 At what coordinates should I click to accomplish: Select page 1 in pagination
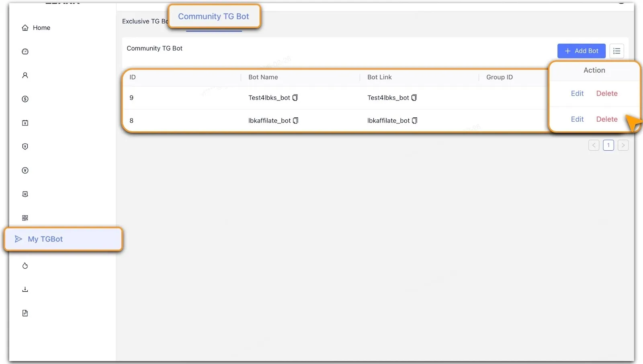point(608,145)
